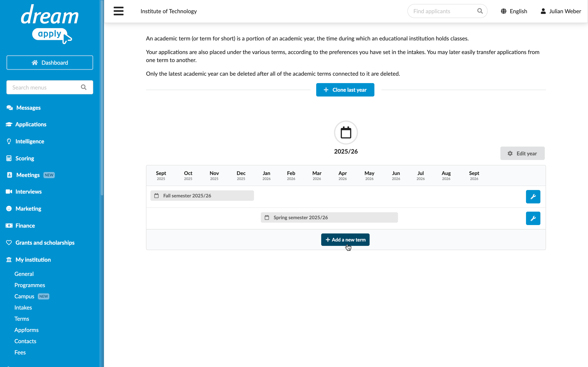Screen dimensions: 588x367
Task: Go to Messages in the sidebar
Action: [28, 108]
